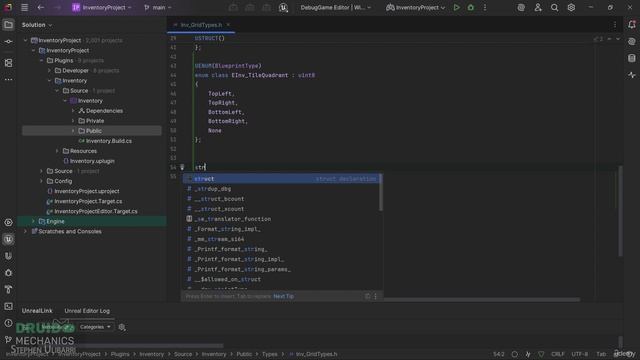The height and width of the screenshot is (360, 640).
Task: Open the Explorer tool window
Action: pyautogui.click(x=8, y=25)
